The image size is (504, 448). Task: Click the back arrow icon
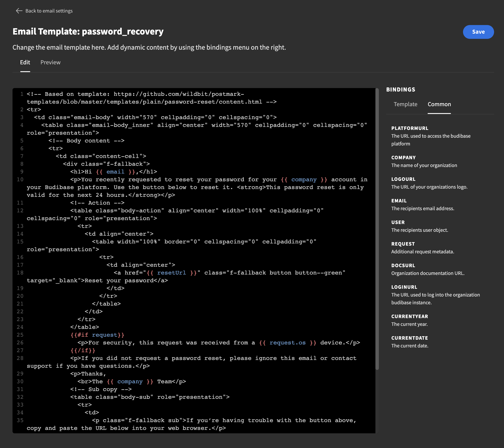click(x=19, y=11)
